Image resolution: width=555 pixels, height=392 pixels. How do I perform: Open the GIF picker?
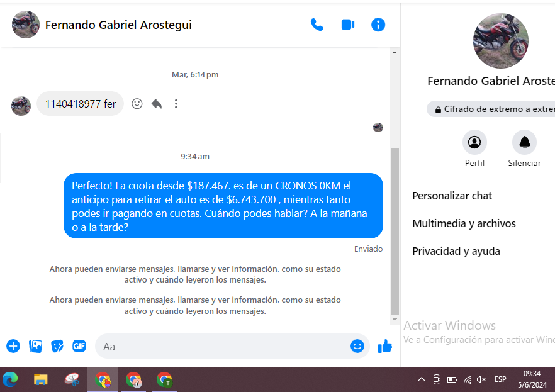[x=79, y=346]
